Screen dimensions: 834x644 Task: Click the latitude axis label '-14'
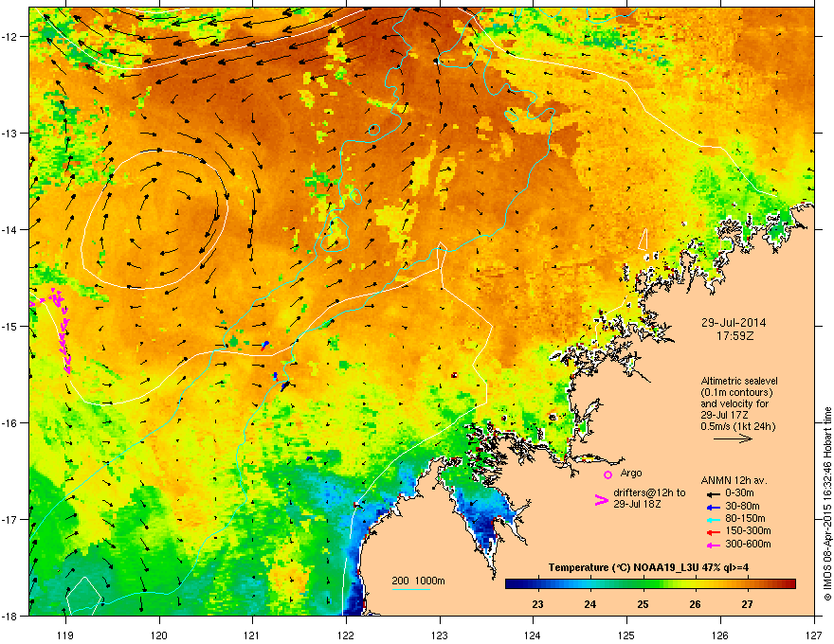coord(10,229)
